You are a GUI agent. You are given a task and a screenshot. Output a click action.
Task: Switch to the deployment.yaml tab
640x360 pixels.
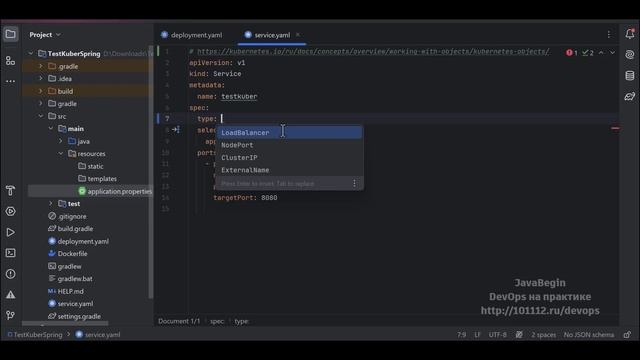click(x=191, y=35)
